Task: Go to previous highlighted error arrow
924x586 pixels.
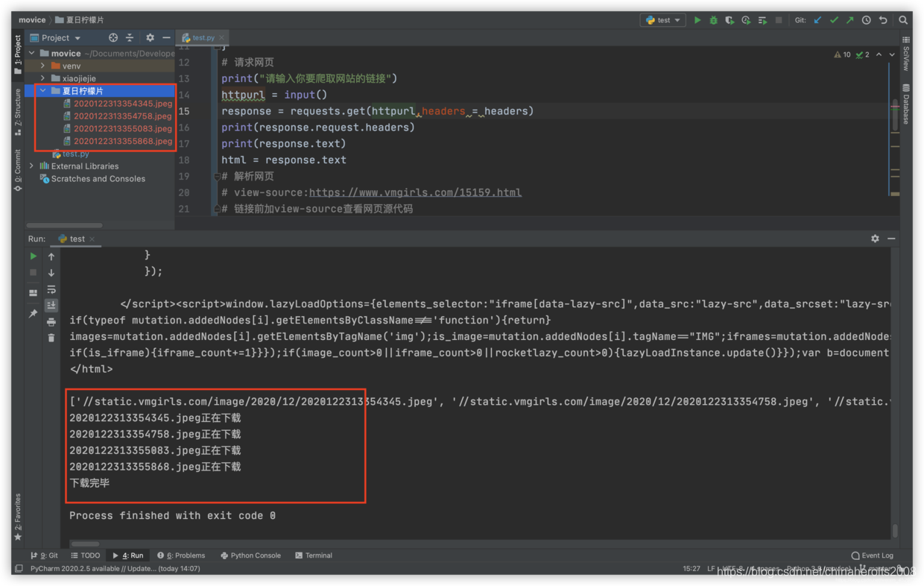Action: (x=879, y=54)
